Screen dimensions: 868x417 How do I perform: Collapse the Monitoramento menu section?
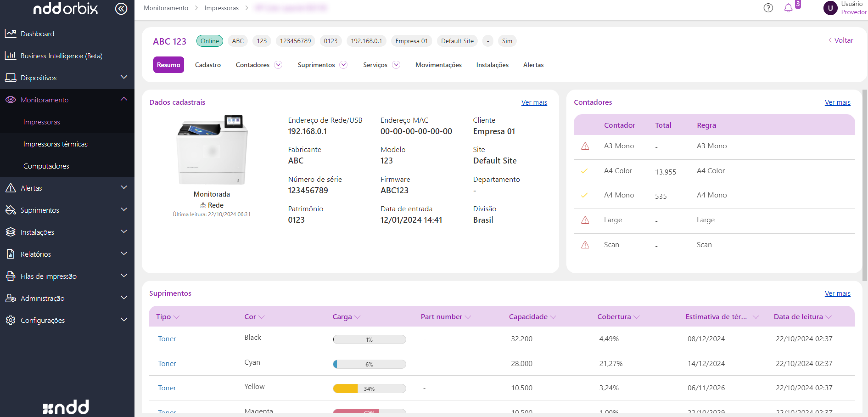(x=124, y=99)
